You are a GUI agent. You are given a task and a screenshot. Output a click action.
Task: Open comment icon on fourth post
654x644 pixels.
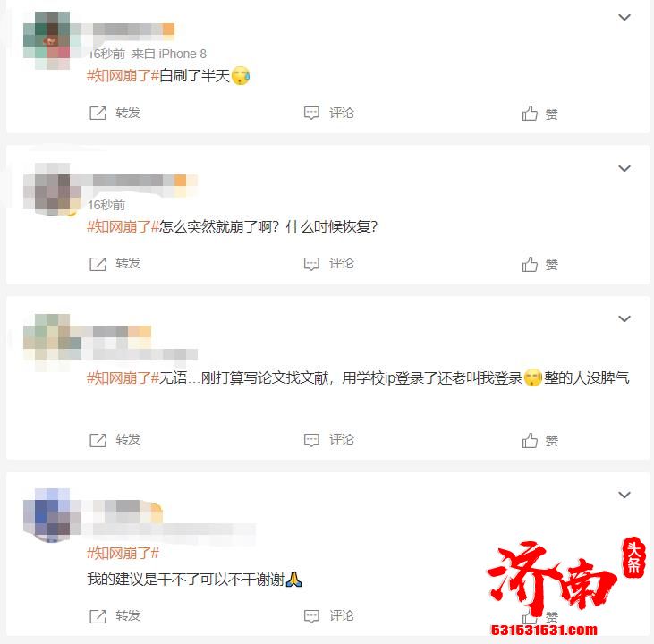coord(311,616)
